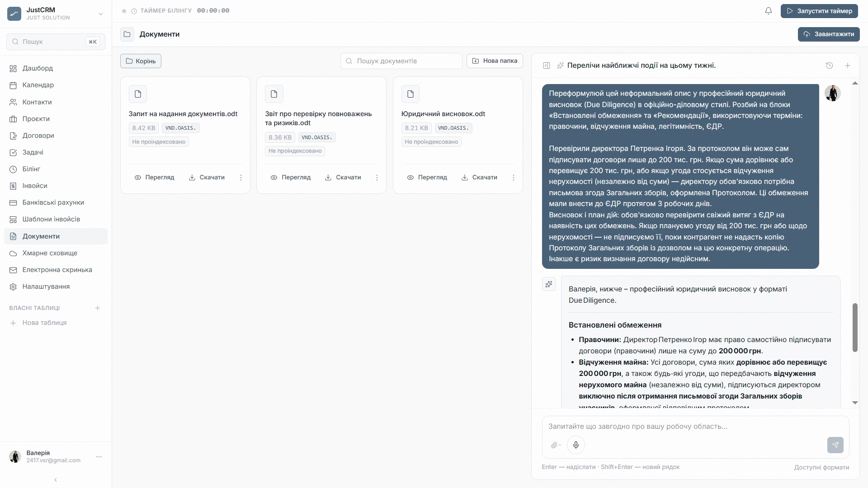The width and height of the screenshot is (868, 488).
Task: Click the Хмарне сховище cloud icon
Action: pyautogui.click(x=13, y=253)
